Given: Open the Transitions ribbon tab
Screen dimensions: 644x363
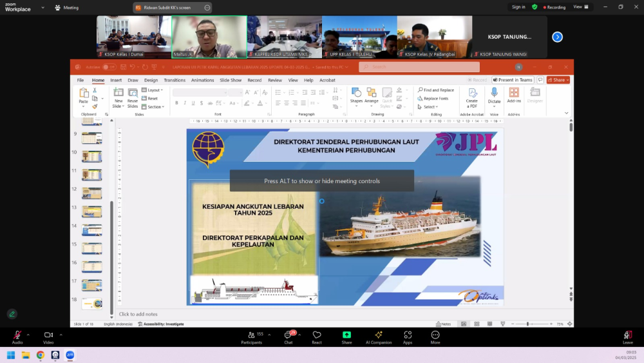Looking at the screenshot, I should (x=175, y=80).
